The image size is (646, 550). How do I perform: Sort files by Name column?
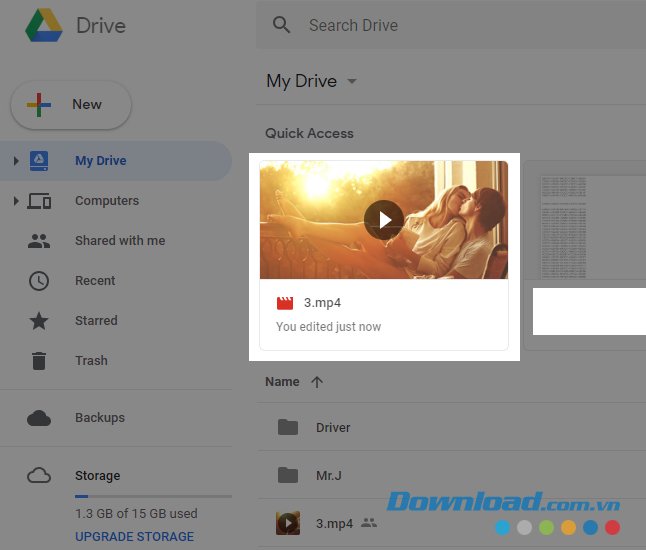click(282, 382)
